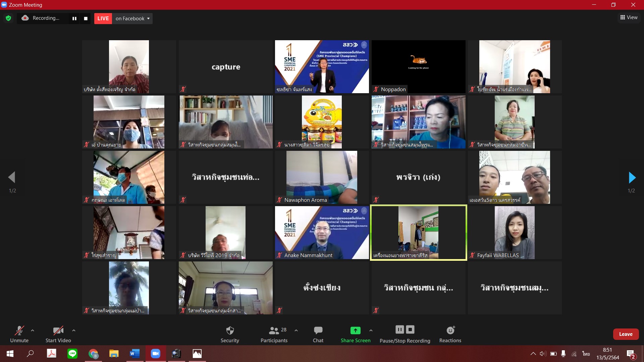The width and height of the screenshot is (644, 362).
Task: Stop recording with top square button
Action: point(86,18)
